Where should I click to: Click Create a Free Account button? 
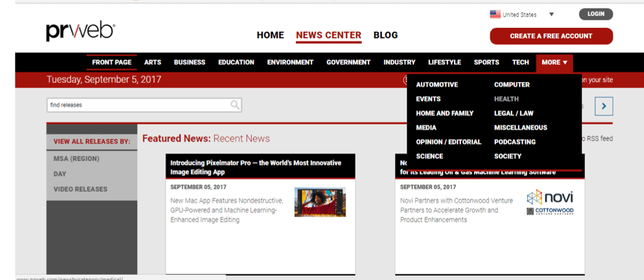tap(551, 36)
